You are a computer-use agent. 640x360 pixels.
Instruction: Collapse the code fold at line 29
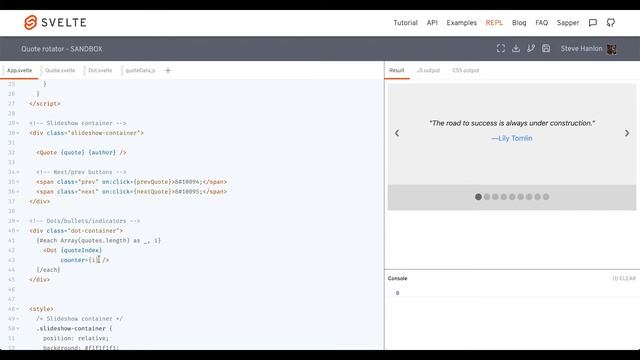click(18, 123)
